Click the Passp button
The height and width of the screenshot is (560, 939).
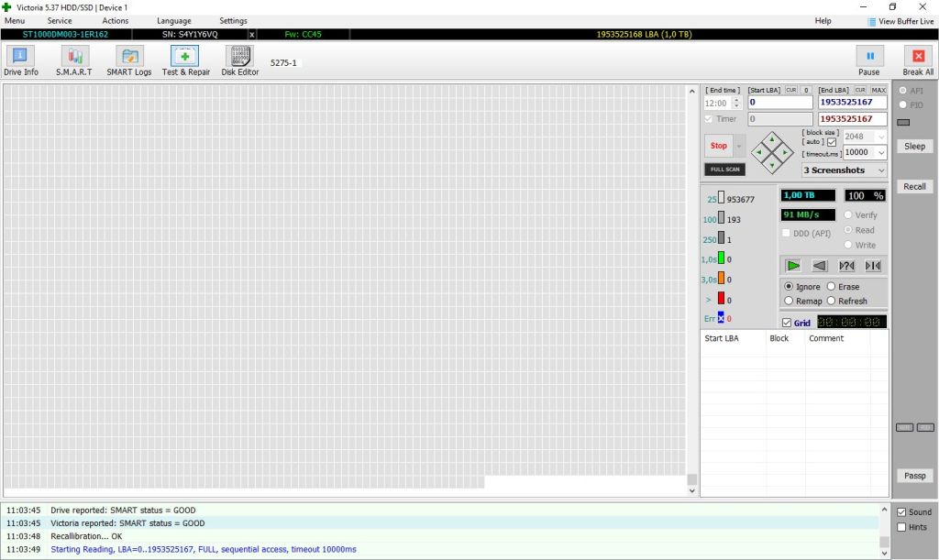pyautogui.click(x=914, y=476)
